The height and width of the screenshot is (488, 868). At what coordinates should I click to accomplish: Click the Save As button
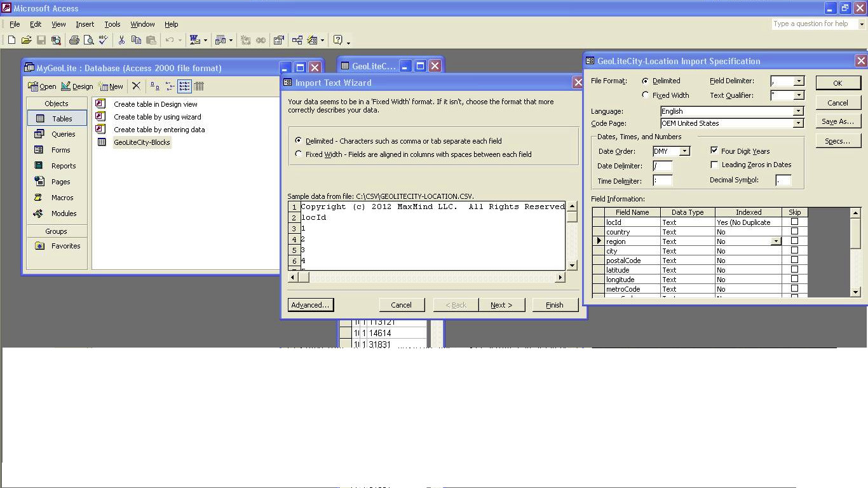pos(837,121)
